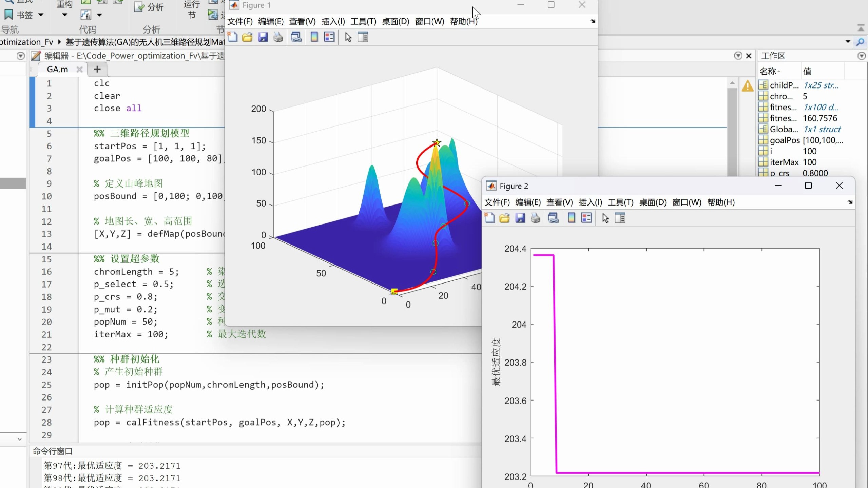This screenshot has width=868, height=488.
Task: Select goalPos variable in workspace
Action: [784, 140]
